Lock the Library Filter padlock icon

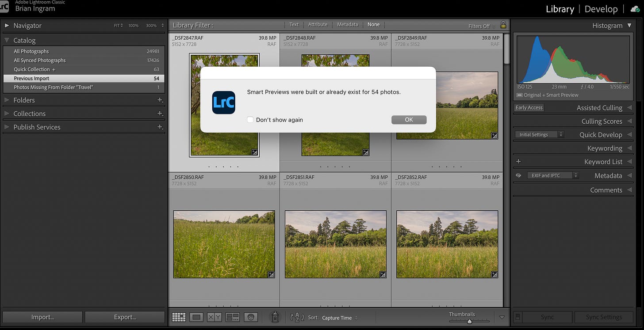pyautogui.click(x=503, y=25)
